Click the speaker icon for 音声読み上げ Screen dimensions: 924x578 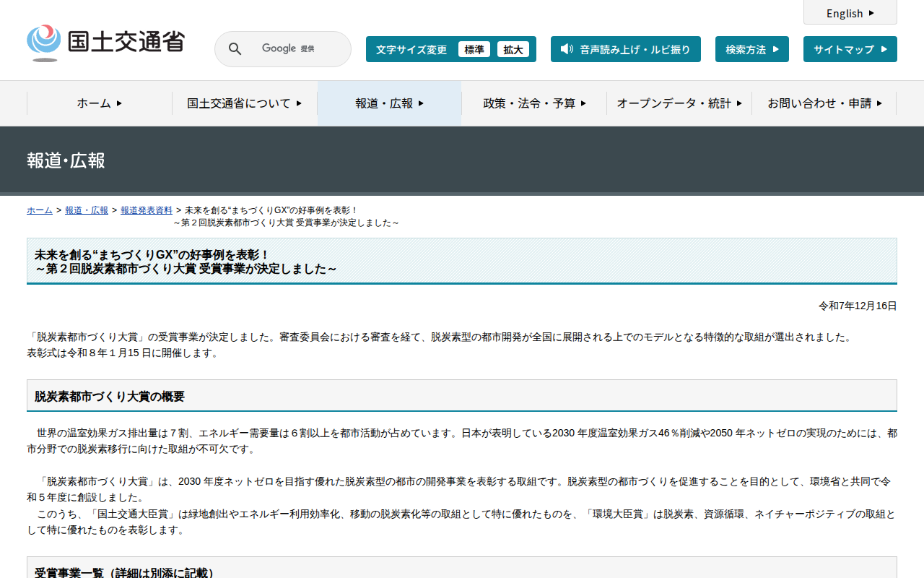(567, 49)
